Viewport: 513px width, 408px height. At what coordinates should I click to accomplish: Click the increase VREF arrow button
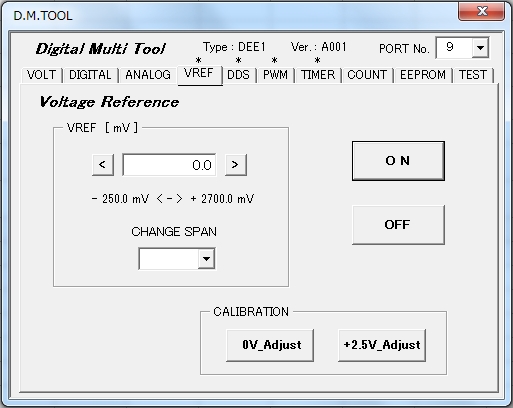(x=236, y=165)
